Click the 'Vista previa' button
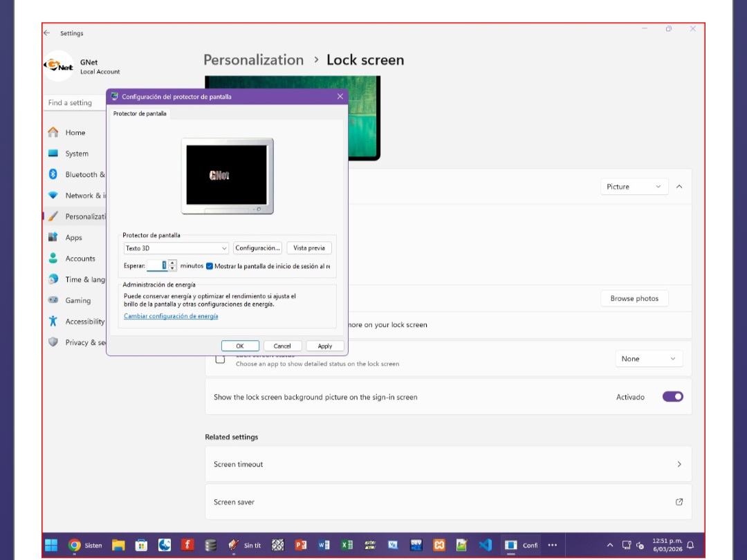The image size is (747, 560). (308, 248)
